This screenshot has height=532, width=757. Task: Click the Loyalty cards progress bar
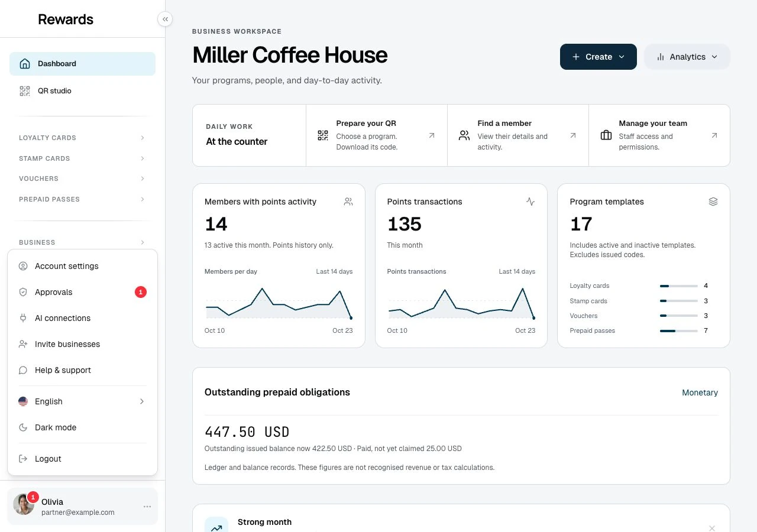click(x=679, y=286)
